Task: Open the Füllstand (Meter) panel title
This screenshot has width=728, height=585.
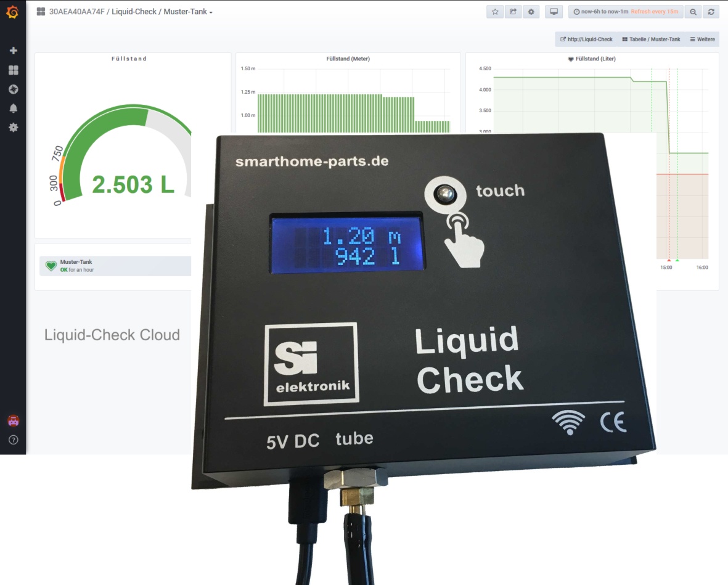Action: click(348, 59)
